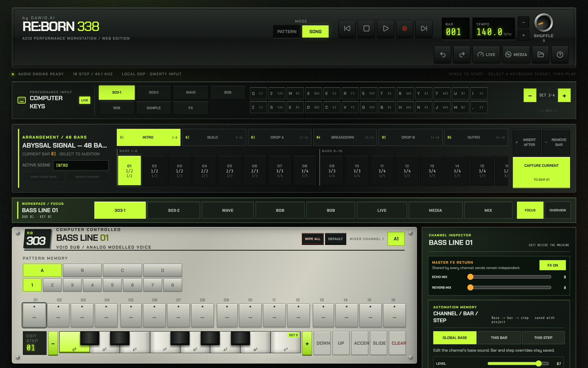Select the THIS BAR automation tab
Image resolution: width=588 pixels, height=368 pixels.
click(x=499, y=338)
